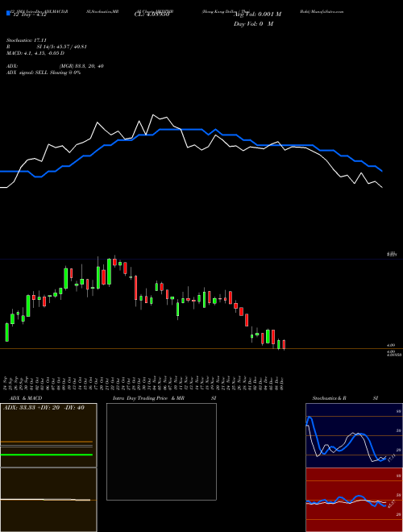
Task: Click the last red candlestick on the chart
Action: click(x=284, y=344)
